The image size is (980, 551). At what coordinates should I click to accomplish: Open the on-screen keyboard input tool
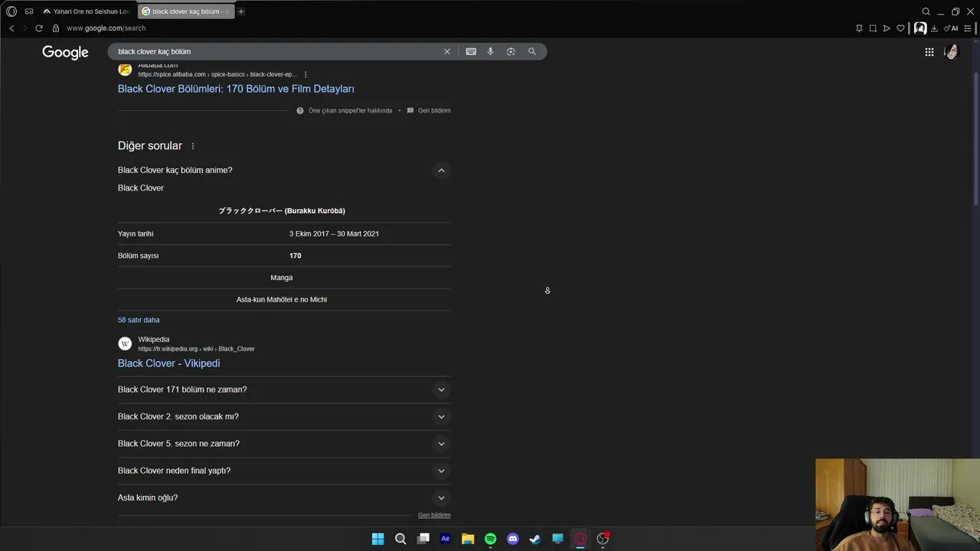click(x=471, y=51)
